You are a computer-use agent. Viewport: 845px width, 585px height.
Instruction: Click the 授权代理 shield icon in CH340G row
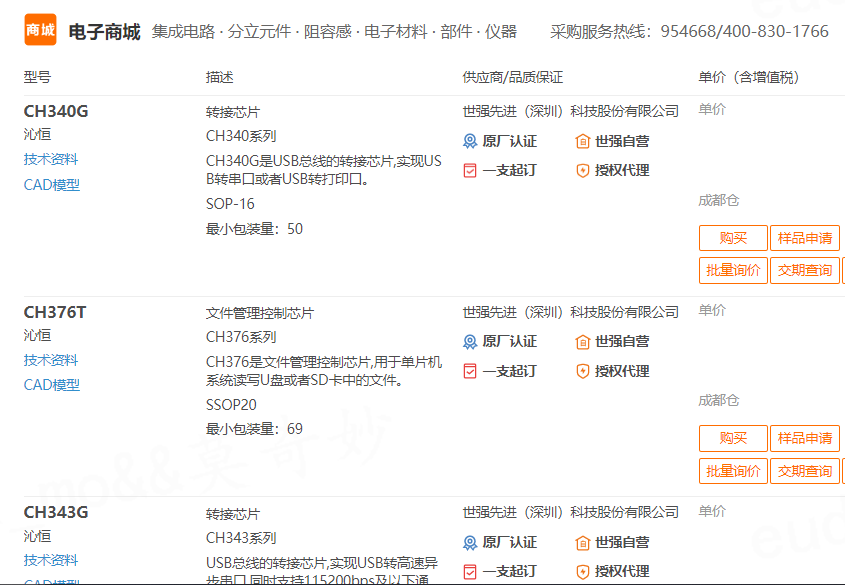pyautogui.click(x=583, y=171)
